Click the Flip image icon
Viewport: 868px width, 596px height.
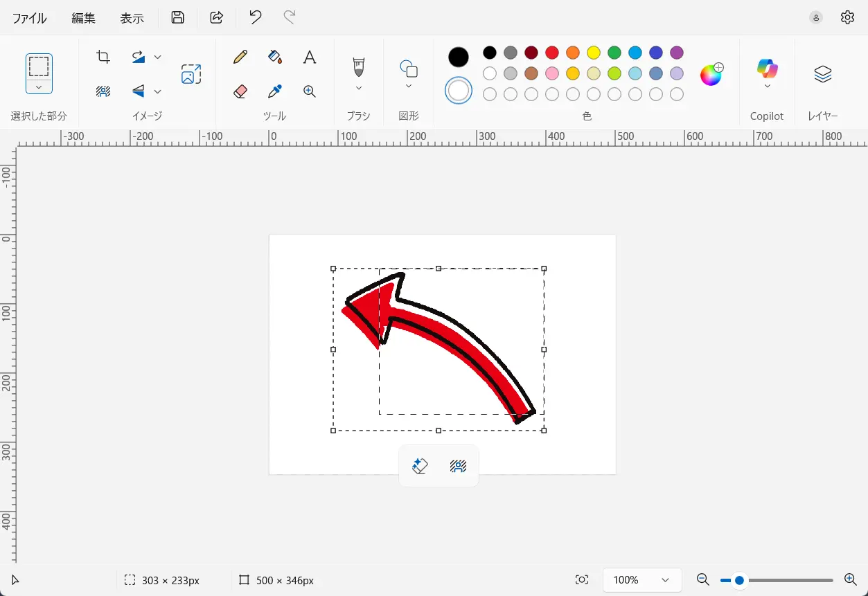(139, 91)
